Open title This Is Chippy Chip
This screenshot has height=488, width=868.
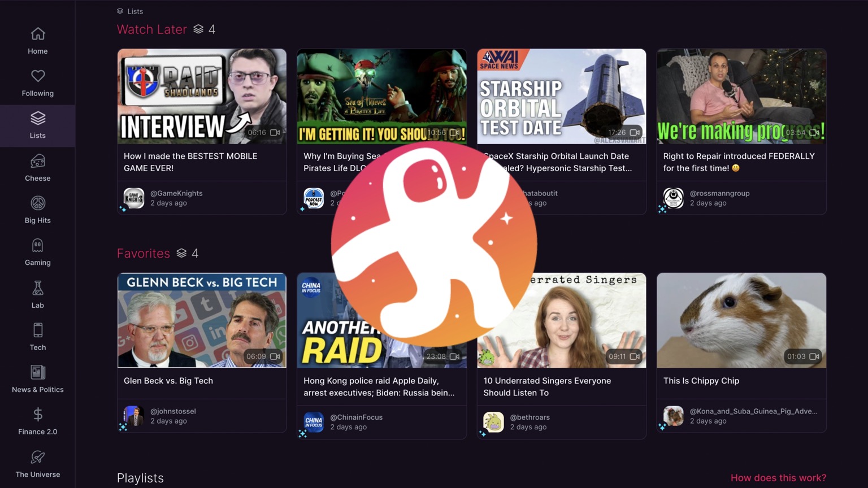[x=701, y=381]
